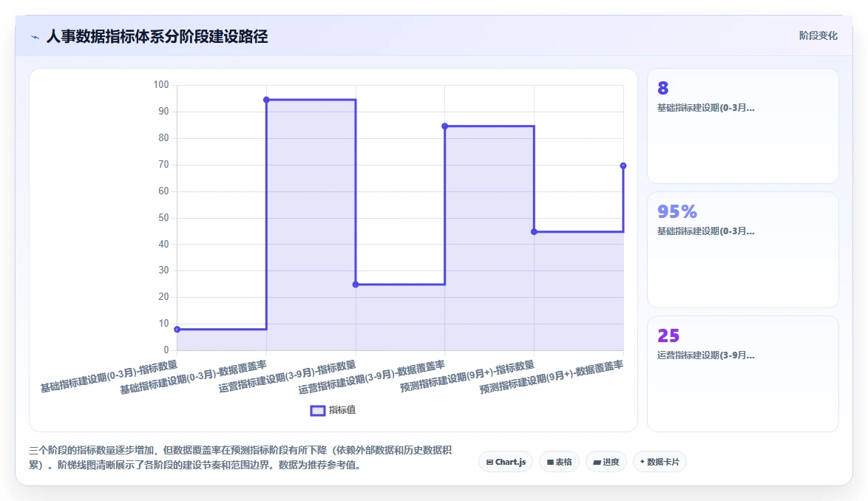The width and height of the screenshot is (868, 501).
Task: Click axis label 运营指标建设期(3-9月)-数据覆盖率
Action: [x=371, y=377]
